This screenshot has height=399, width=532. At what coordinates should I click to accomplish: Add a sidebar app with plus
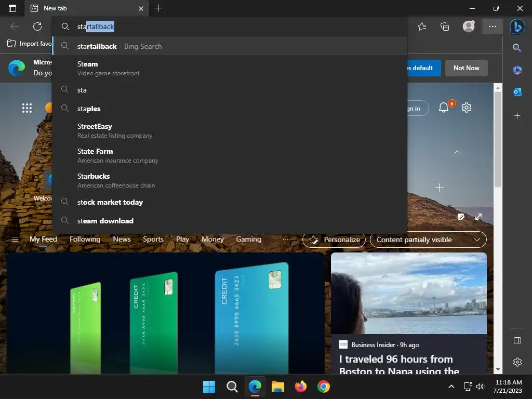[517, 116]
